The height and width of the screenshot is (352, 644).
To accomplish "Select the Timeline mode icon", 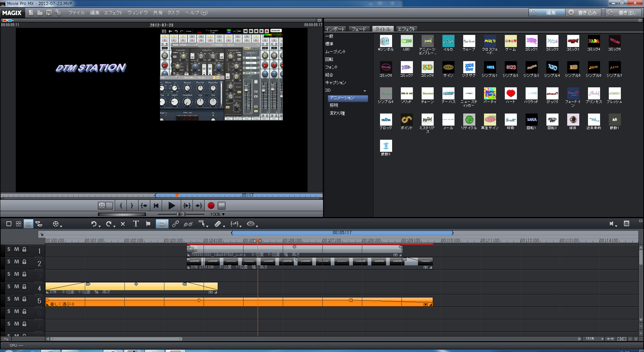I will 29,224.
